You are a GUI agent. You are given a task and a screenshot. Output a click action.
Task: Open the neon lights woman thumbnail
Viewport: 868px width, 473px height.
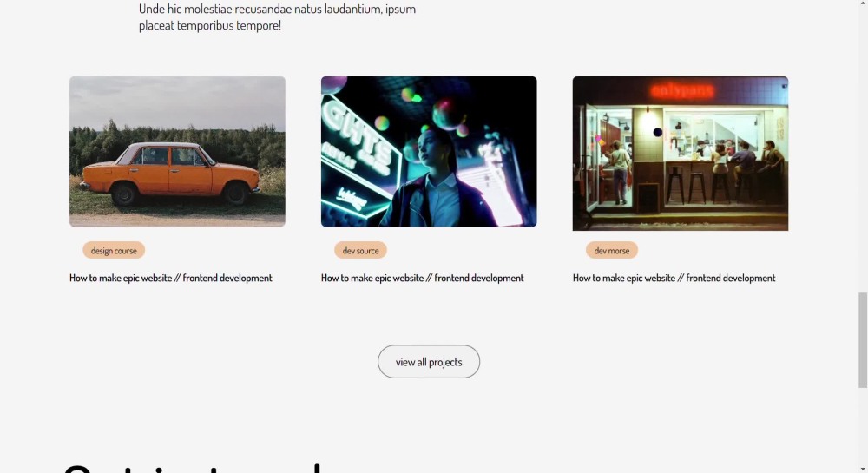429,152
